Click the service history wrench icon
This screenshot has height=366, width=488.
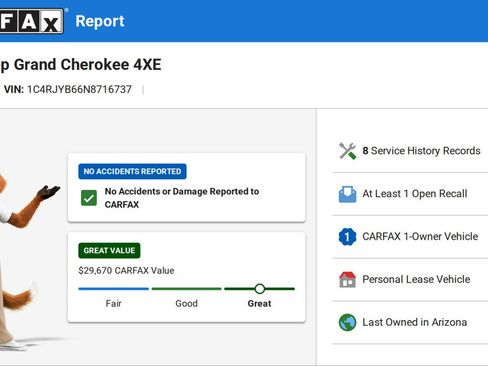(347, 151)
